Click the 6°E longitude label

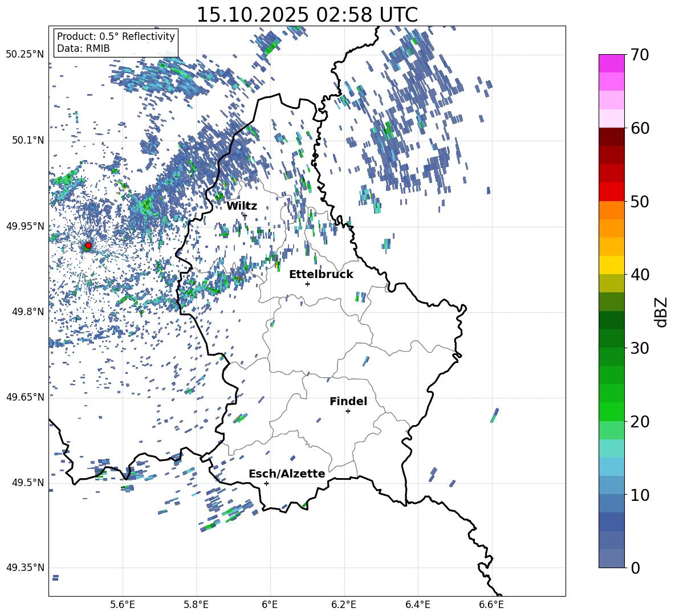270,605
